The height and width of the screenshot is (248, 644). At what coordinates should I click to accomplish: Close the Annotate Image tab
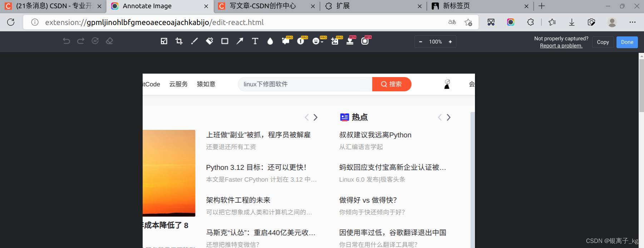click(x=206, y=6)
